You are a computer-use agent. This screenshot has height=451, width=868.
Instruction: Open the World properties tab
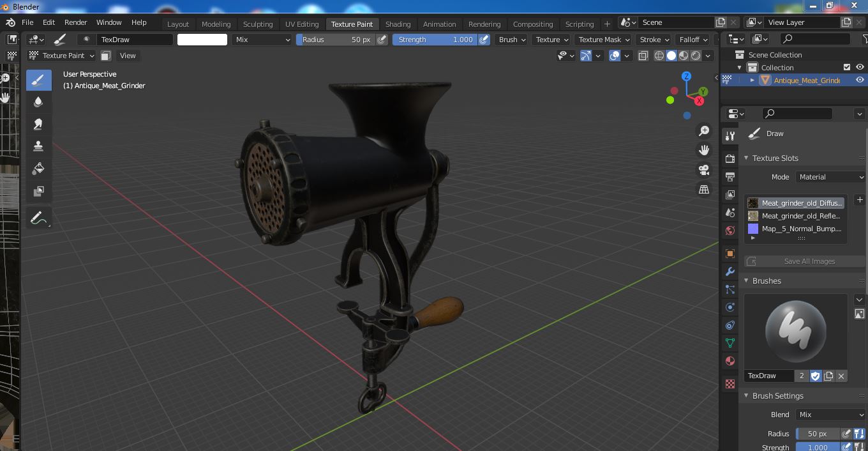click(x=730, y=230)
